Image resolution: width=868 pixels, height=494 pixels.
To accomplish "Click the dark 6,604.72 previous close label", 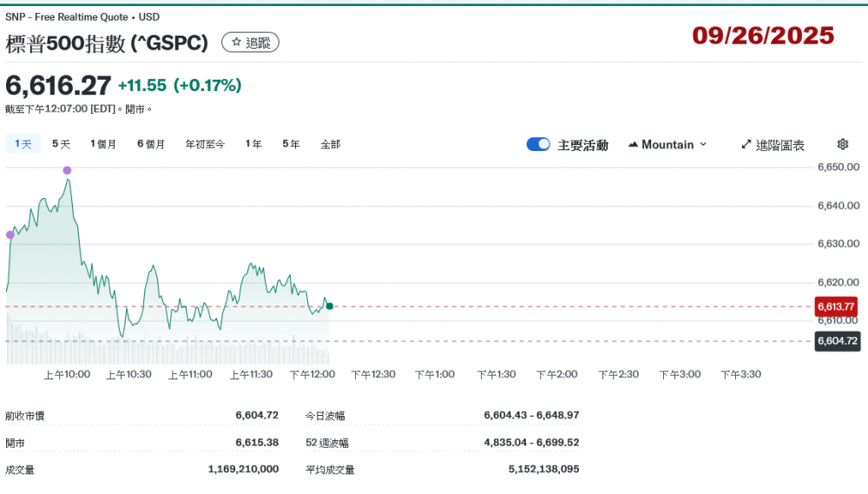I will point(837,341).
